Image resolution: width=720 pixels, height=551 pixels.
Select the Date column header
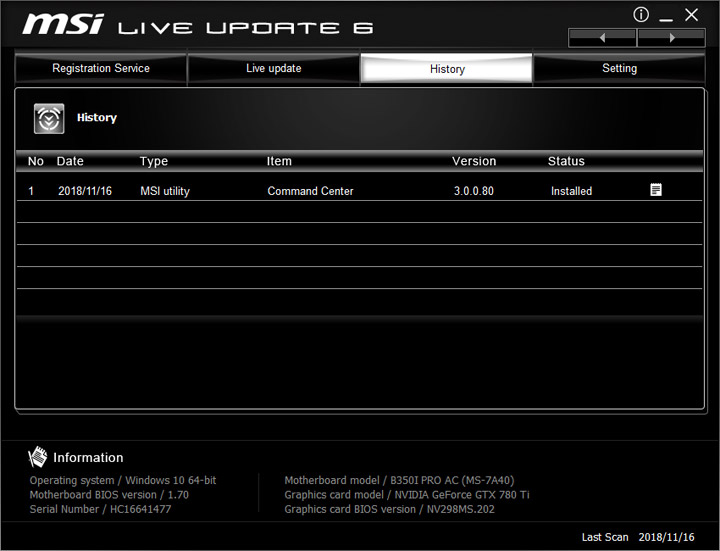coord(70,161)
